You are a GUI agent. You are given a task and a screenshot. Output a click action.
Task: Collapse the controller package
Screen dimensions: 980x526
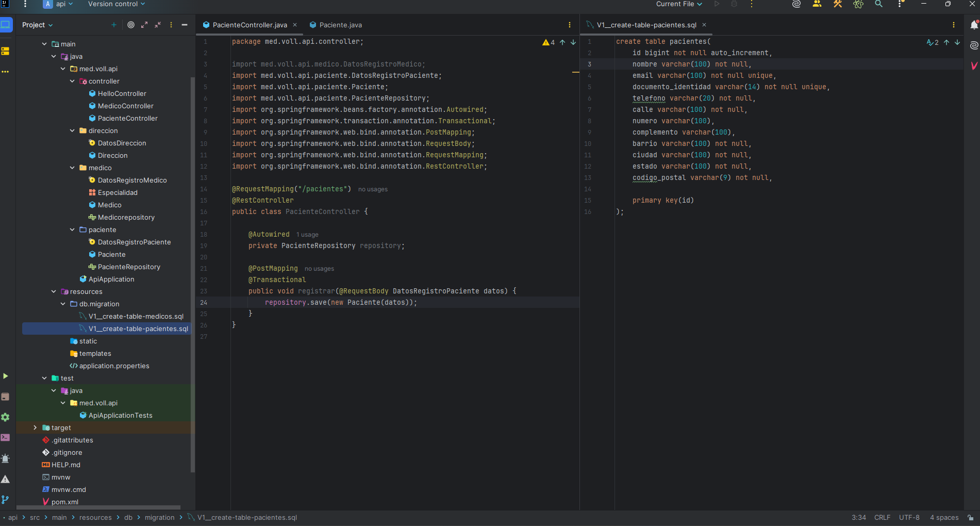click(72, 81)
